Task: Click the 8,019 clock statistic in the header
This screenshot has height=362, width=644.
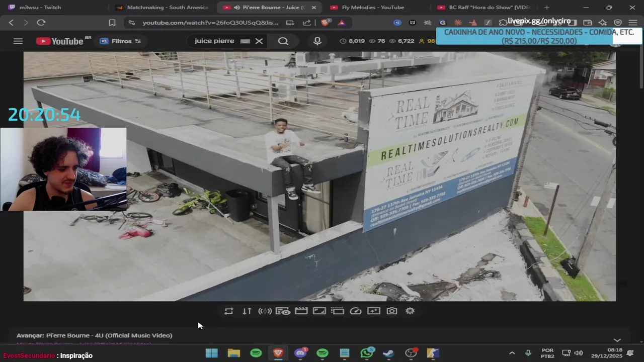Action: coord(352,41)
